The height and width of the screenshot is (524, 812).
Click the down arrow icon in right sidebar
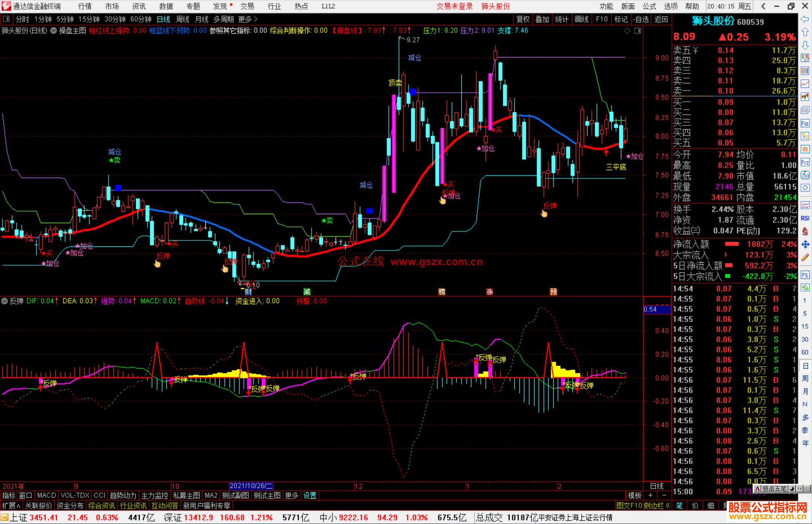(x=805, y=45)
